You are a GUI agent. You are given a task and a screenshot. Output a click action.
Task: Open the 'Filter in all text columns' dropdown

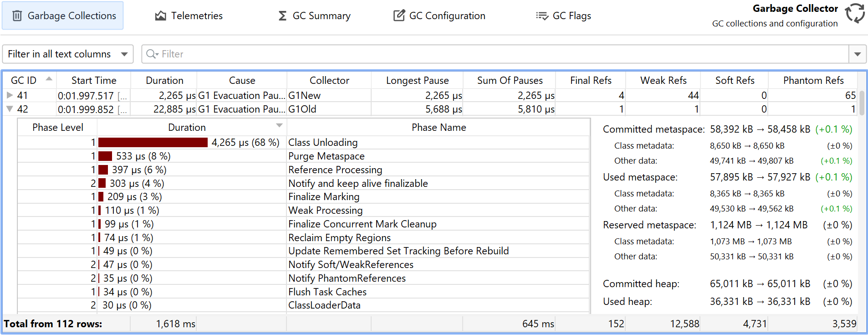coord(68,54)
